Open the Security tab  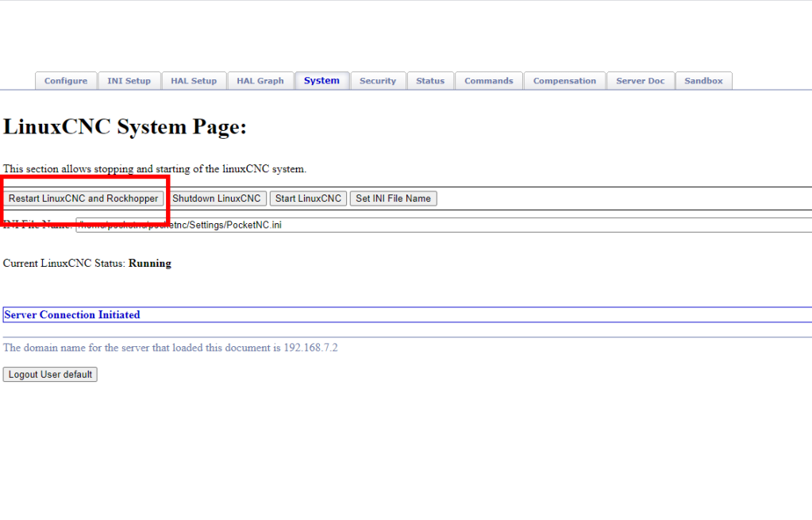[x=378, y=80]
